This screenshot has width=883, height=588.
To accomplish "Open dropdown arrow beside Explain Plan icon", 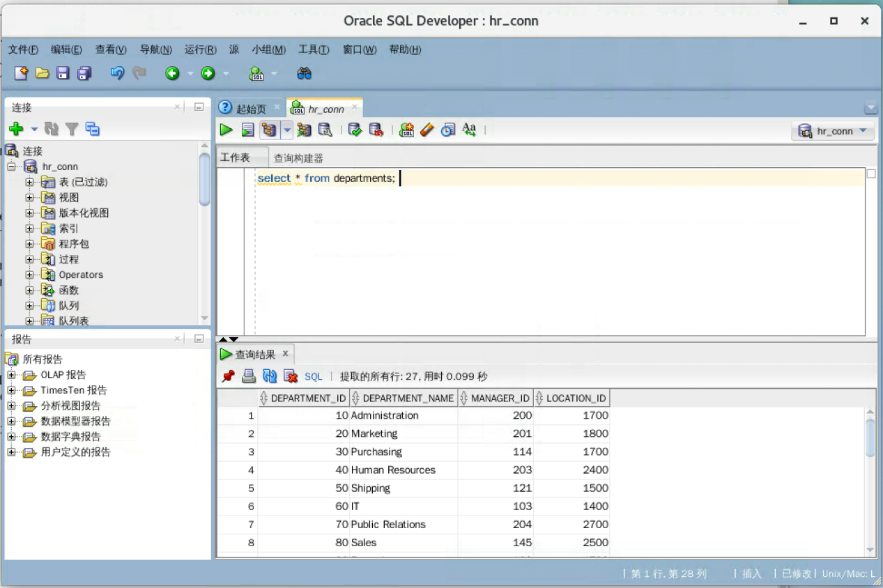I will pos(286,130).
